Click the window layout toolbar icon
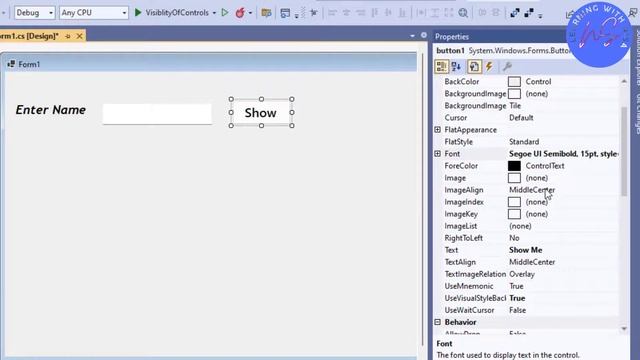The height and width of the screenshot is (360, 640). click(285, 13)
